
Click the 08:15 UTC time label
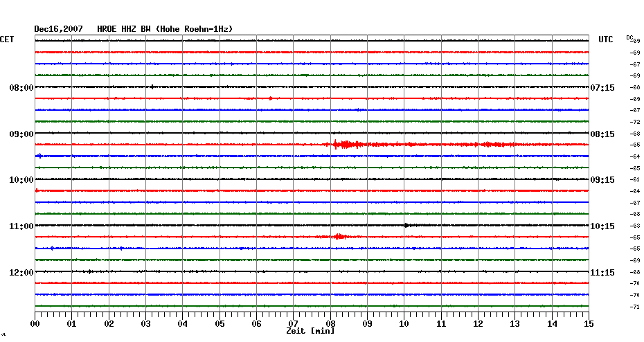[x=602, y=134]
